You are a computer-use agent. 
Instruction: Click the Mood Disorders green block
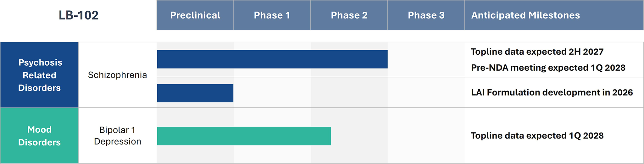click(x=39, y=136)
